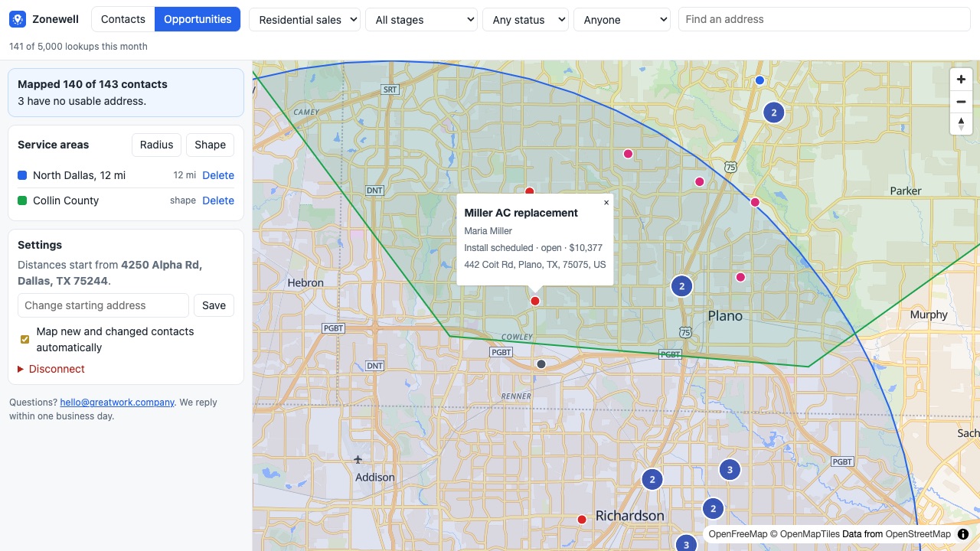Screen dimensions: 980x551
Task: Click the Zonewell logo icon
Action: coord(18,19)
